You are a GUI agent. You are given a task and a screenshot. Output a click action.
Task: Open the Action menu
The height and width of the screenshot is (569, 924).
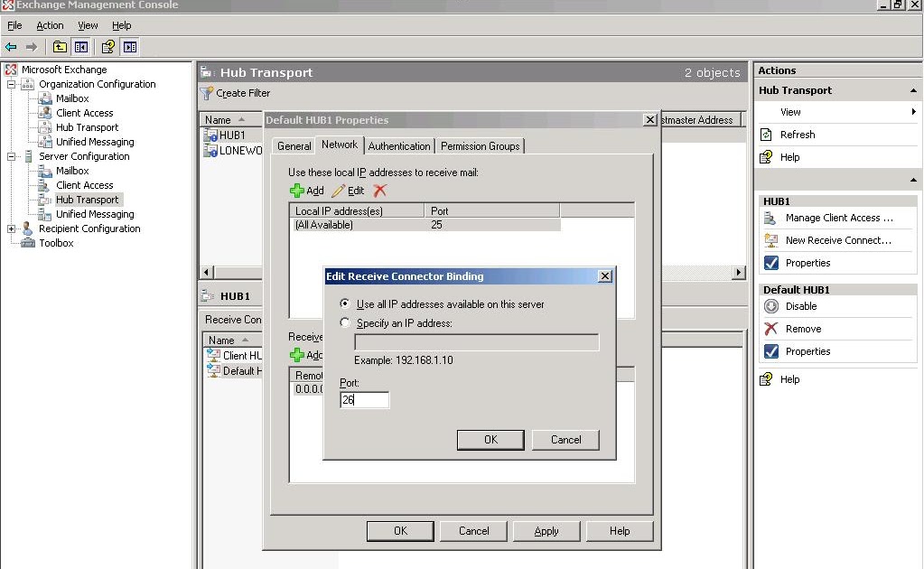[x=50, y=25]
